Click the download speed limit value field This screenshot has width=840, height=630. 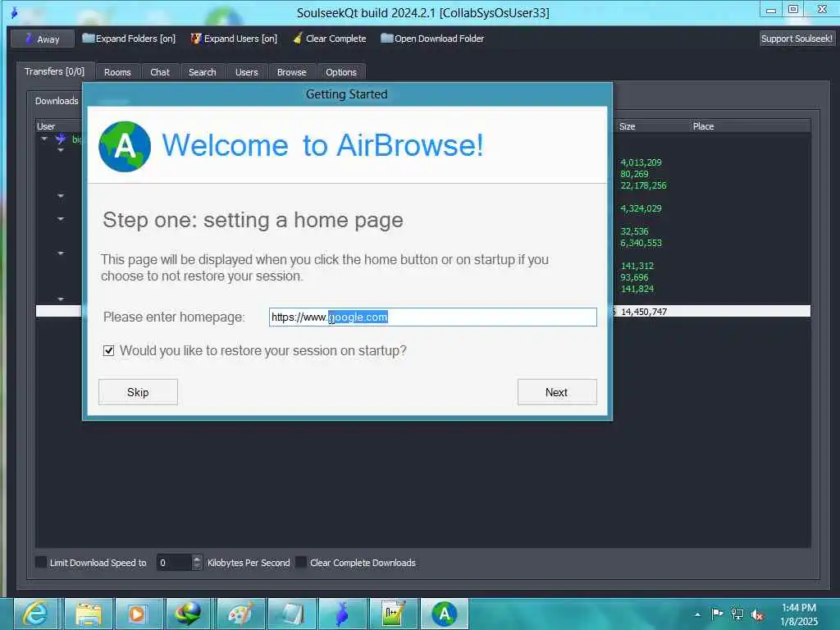(x=174, y=563)
